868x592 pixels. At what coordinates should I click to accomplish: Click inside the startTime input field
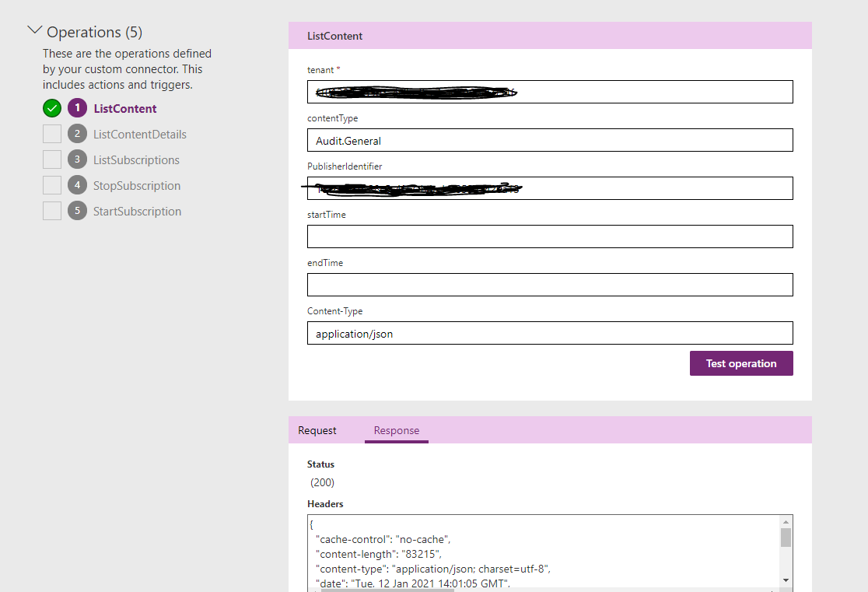click(550, 236)
